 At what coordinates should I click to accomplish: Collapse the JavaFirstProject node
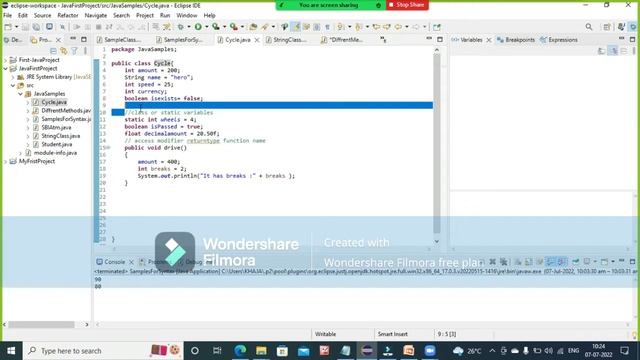point(6,69)
